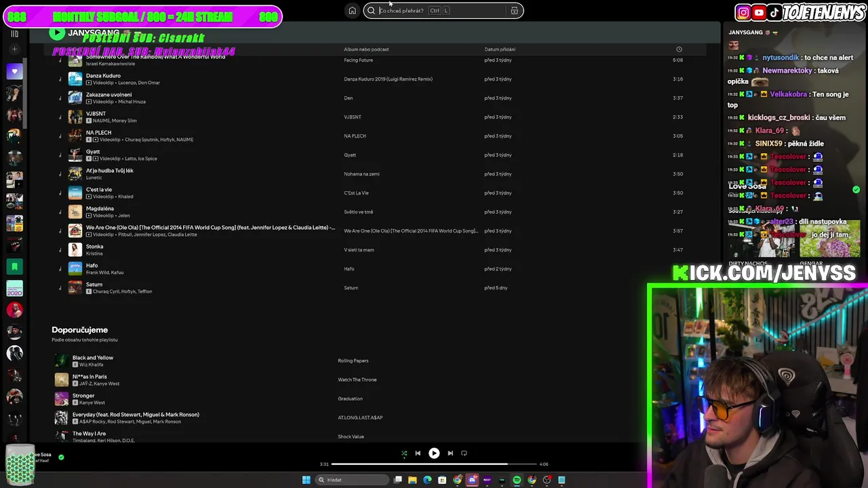Open Notepad icon on taskbar

561,480
